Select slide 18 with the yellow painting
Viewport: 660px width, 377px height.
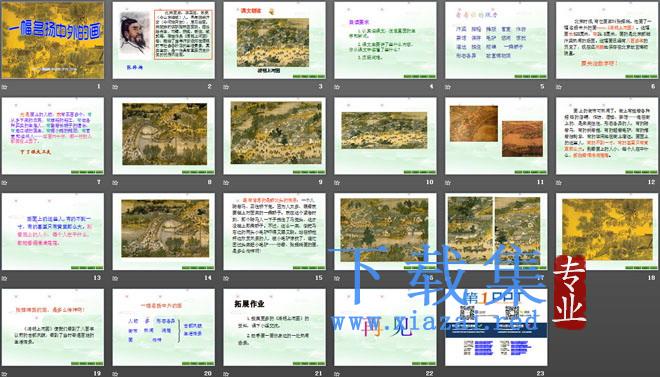607,231
